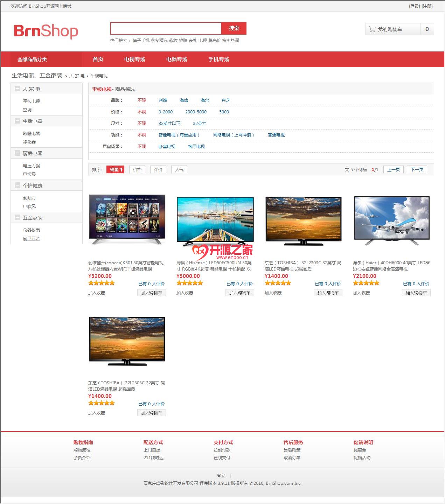The height and width of the screenshot is (504, 445).
Task: Filter by 普通电视 function
Action: coord(276,135)
